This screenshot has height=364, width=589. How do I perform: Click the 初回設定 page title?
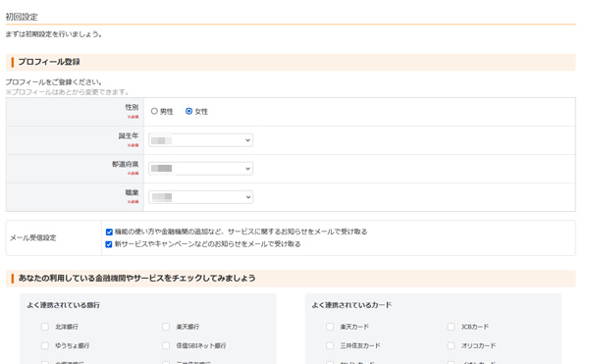coord(22,17)
